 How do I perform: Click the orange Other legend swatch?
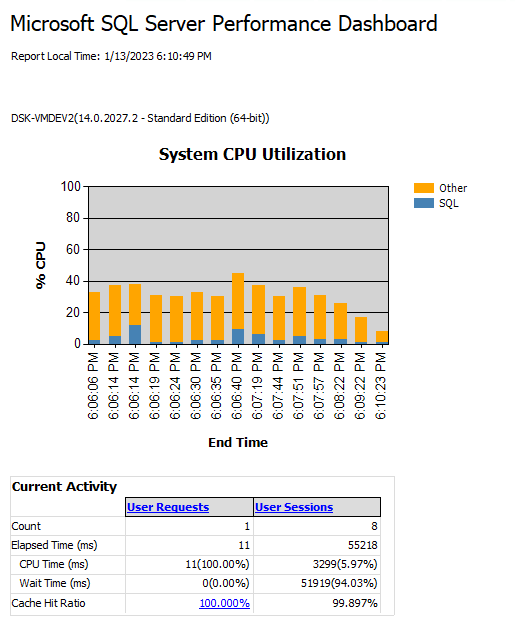pyautogui.click(x=424, y=188)
